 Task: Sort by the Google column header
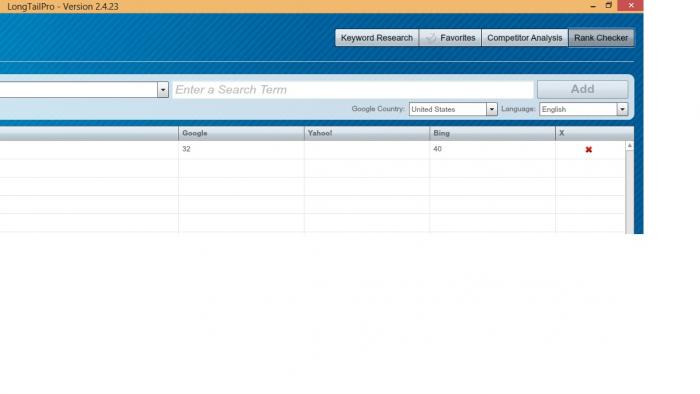(241, 133)
